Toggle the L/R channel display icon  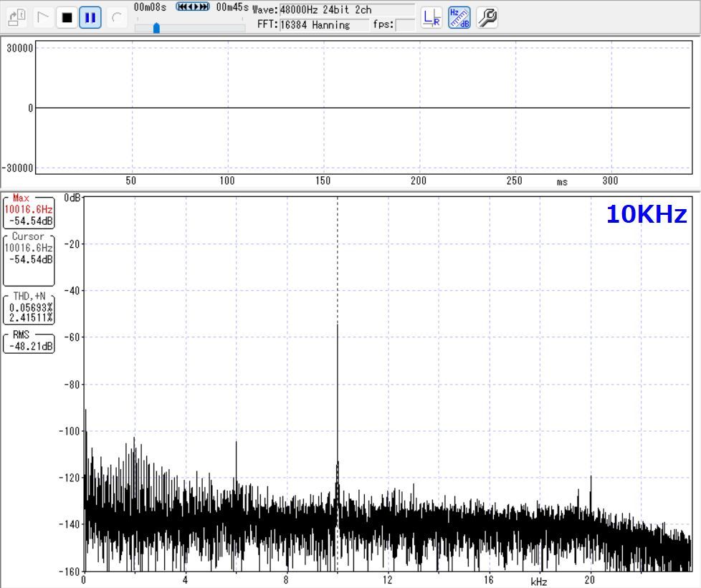[x=431, y=18]
